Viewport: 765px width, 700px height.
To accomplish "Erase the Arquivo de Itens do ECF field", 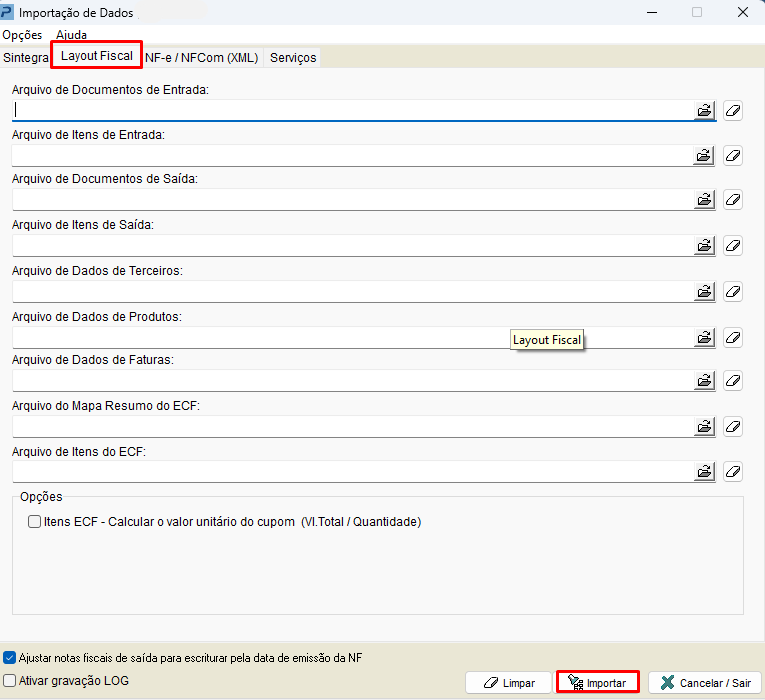I will pyautogui.click(x=733, y=471).
